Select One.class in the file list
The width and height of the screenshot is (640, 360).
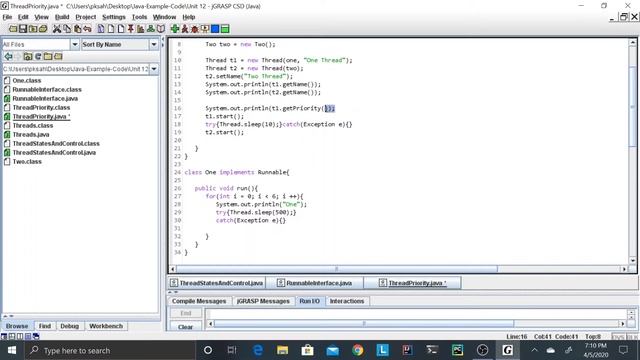(27, 80)
